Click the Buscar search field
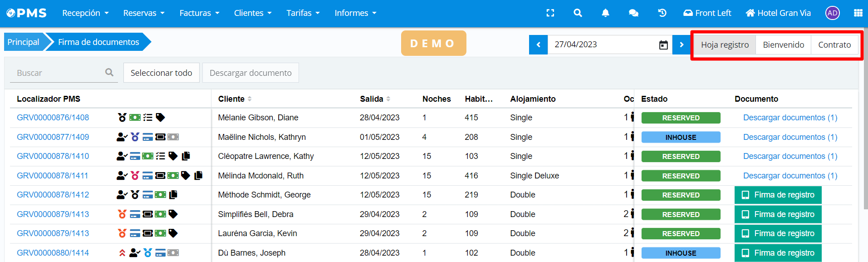This screenshot has width=868, height=262. [59, 73]
